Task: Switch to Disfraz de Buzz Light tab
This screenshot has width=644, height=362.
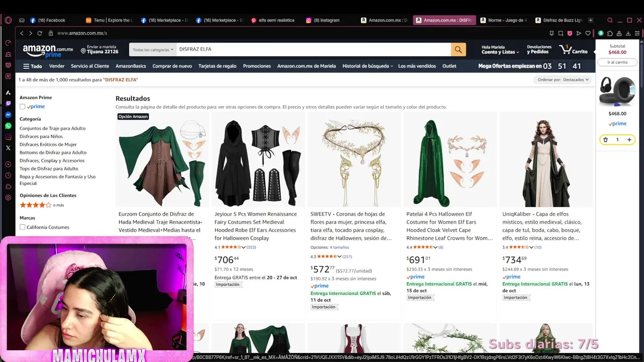Action: pyautogui.click(x=558, y=20)
